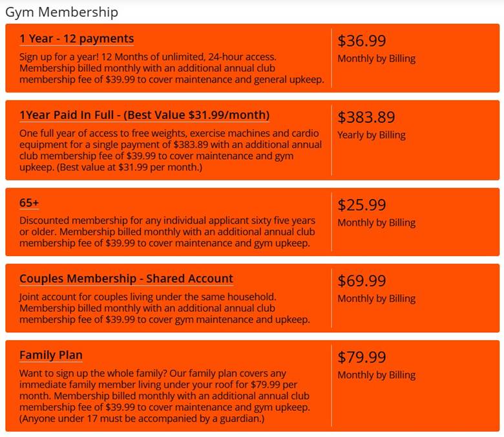The image size is (504, 437).
Task: Click the 65+ discounted membership description text
Action: click(x=167, y=232)
